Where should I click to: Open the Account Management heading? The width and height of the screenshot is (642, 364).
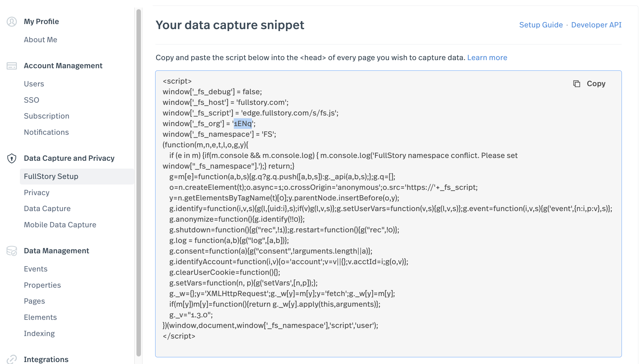click(x=63, y=66)
